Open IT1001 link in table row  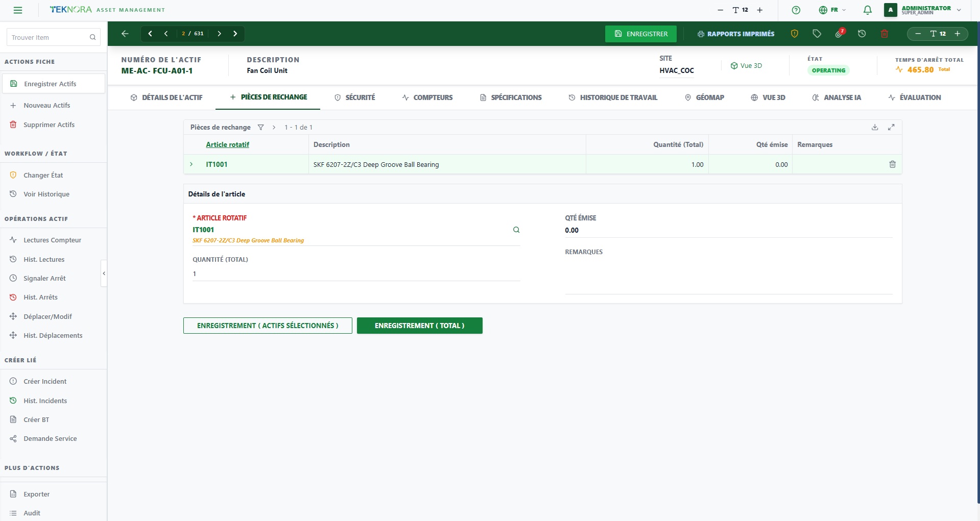[x=217, y=164]
